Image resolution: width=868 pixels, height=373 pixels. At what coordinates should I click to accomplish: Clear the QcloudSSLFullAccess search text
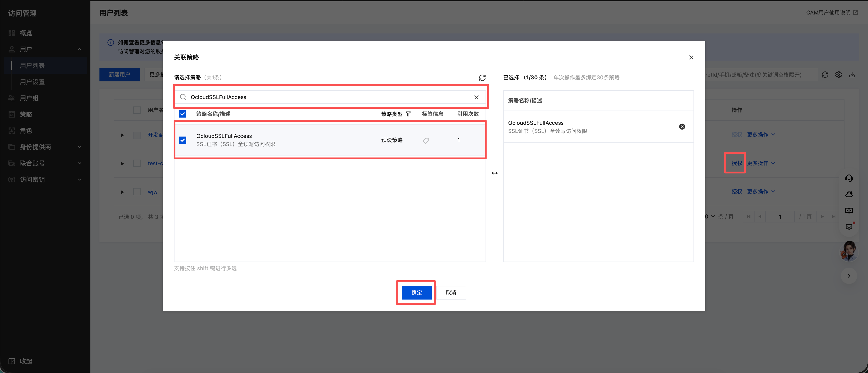pos(476,97)
